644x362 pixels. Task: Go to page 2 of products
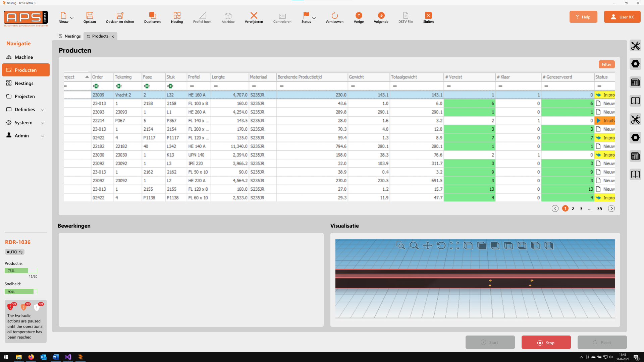coord(573,208)
